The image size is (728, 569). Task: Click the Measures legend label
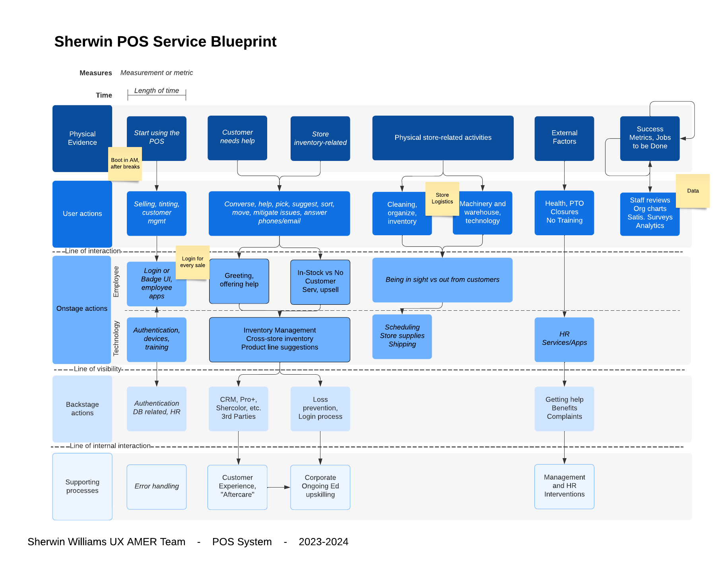pyautogui.click(x=96, y=73)
